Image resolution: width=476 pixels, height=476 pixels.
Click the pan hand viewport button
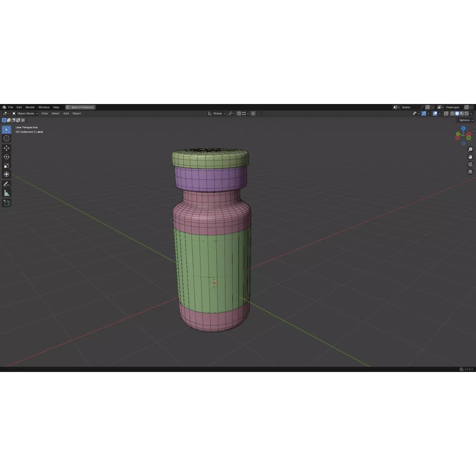coord(470,157)
